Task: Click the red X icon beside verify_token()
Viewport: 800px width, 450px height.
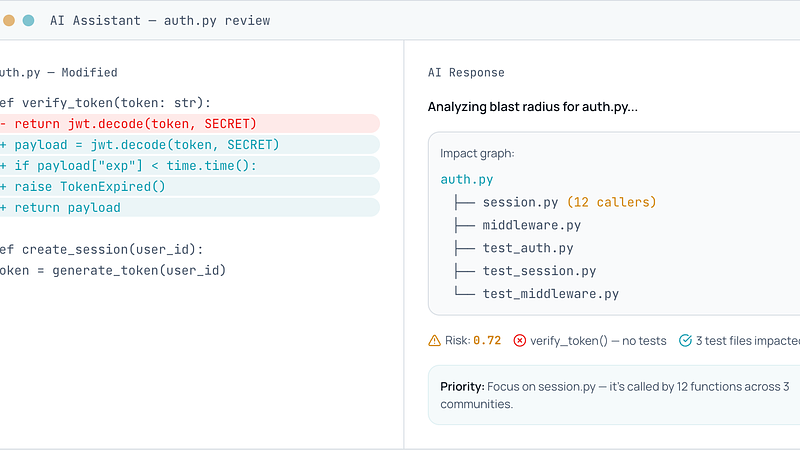Action: tap(519, 340)
